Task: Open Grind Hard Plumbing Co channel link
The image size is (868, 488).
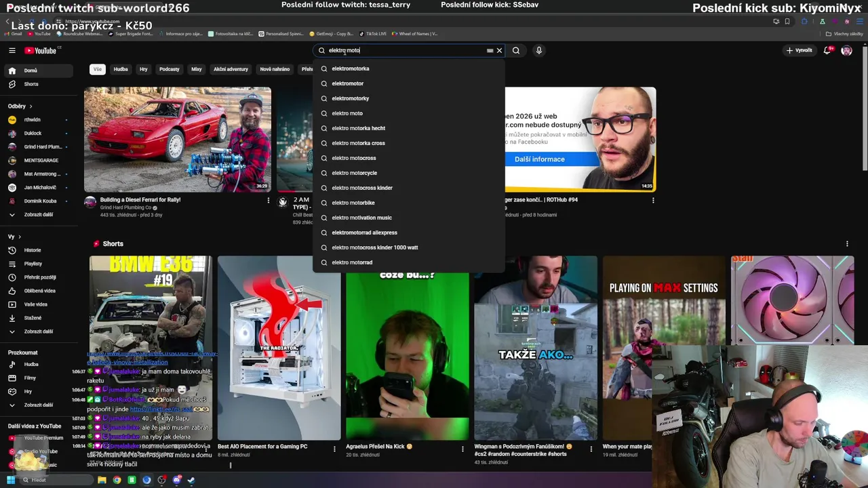Action: [x=125, y=207]
